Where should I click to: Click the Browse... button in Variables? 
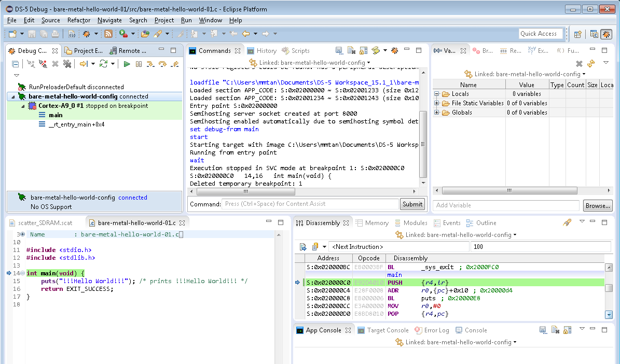597,206
